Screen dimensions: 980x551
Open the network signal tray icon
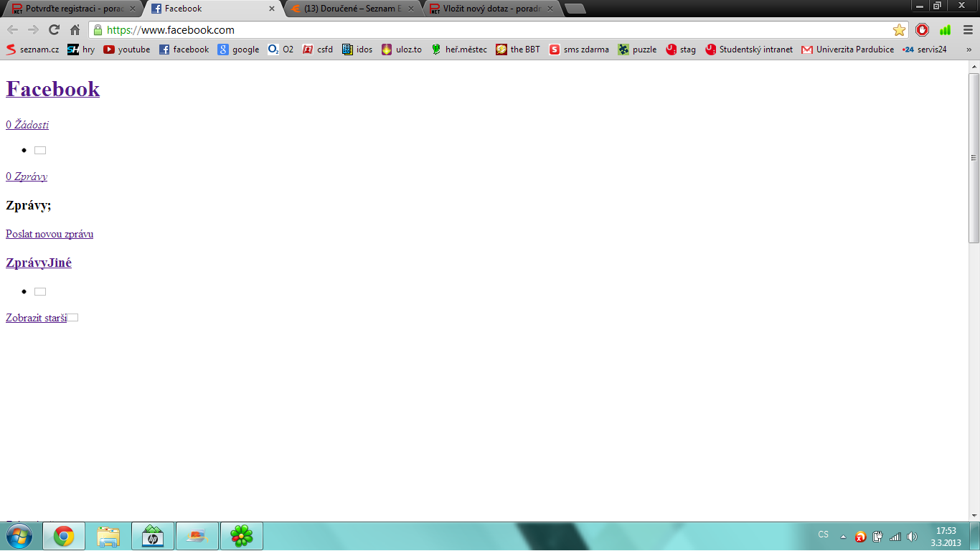(895, 537)
